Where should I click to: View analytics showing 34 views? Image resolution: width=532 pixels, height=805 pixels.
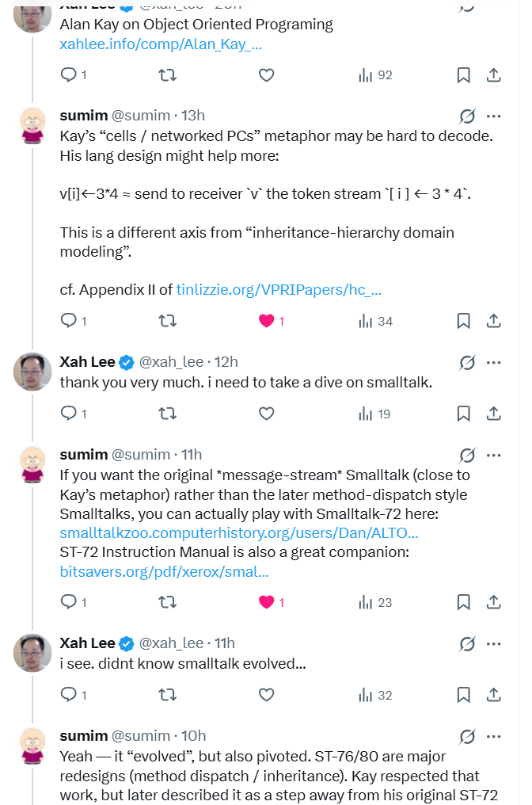pyautogui.click(x=375, y=321)
